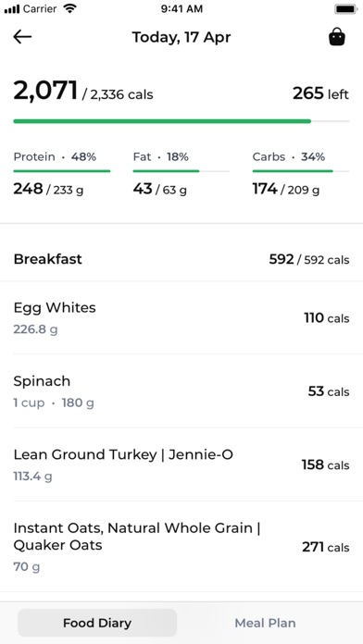Tap the total calories progress bar
The height and width of the screenshot is (644, 363).
[x=181, y=121]
